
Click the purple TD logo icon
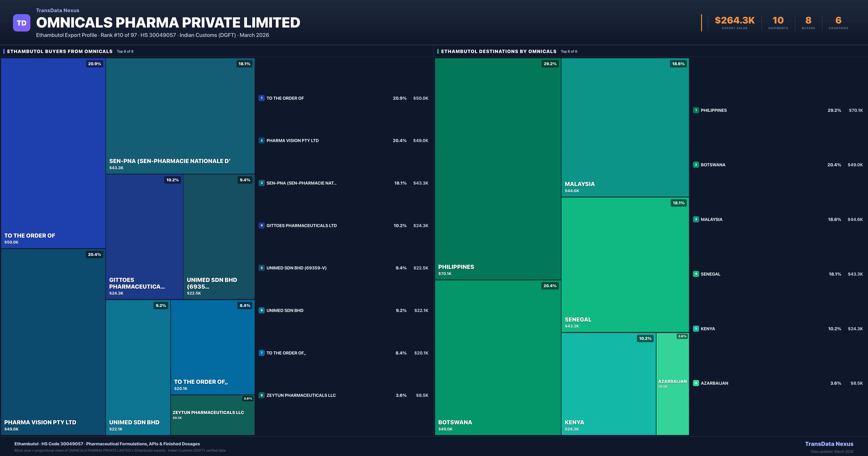tap(22, 23)
